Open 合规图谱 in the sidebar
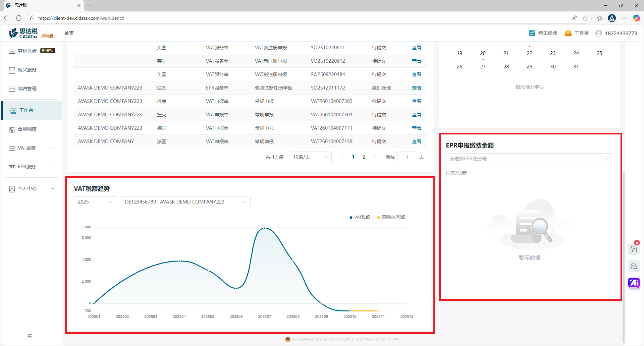 [27, 129]
